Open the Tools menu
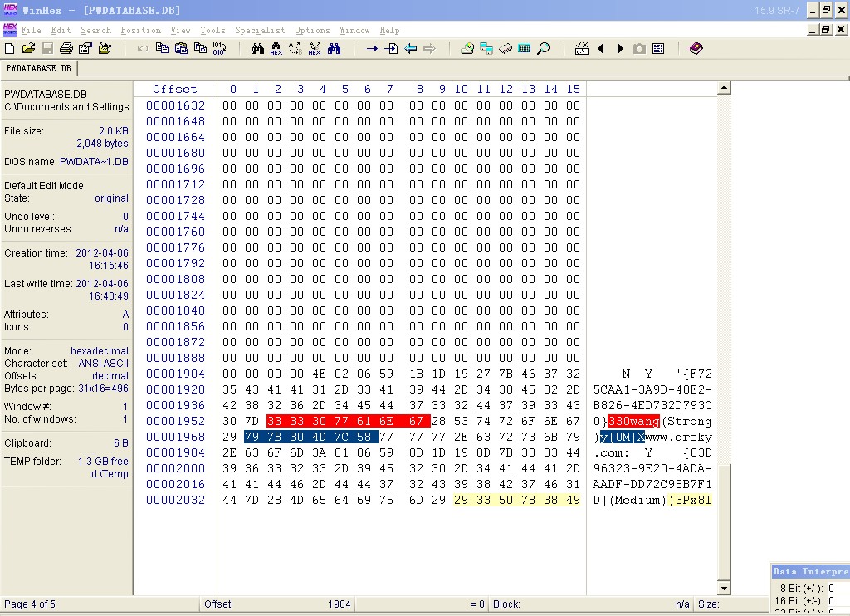The width and height of the screenshot is (850, 616). pos(212,30)
